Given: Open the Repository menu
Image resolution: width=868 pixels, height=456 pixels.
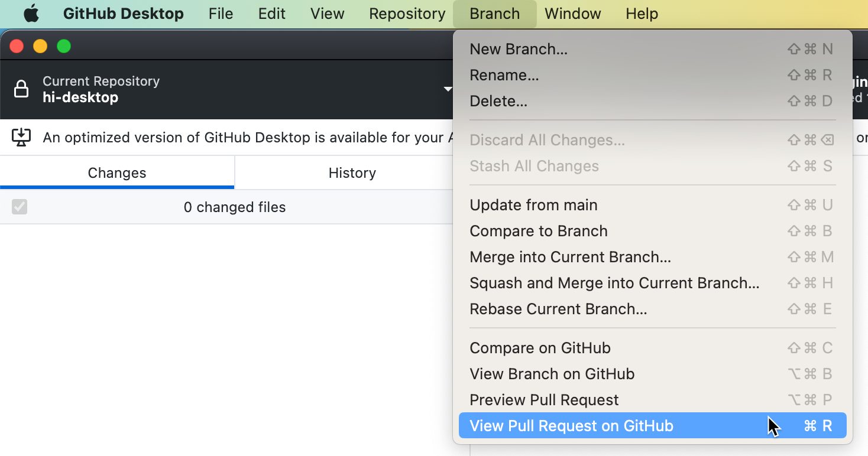Looking at the screenshot, I should coord(407,14).
